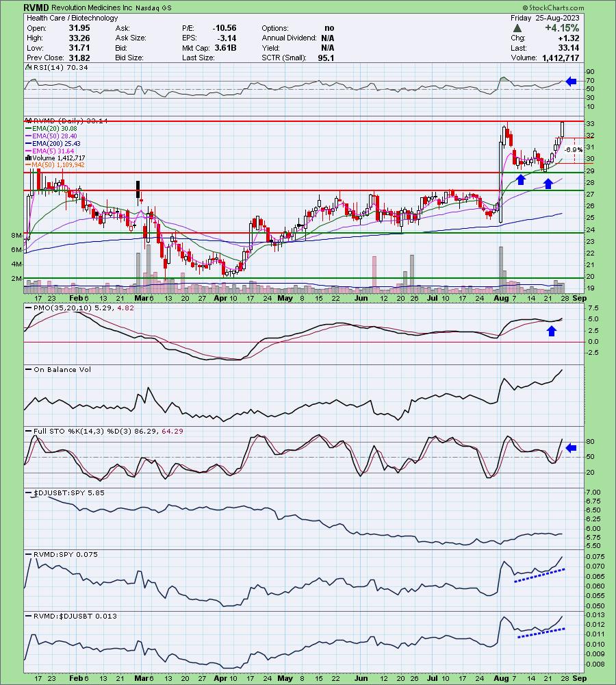Viewport: 616px width, 685px height.
Task: Click the green up-triangle change indicator
Action: point(518,28)
